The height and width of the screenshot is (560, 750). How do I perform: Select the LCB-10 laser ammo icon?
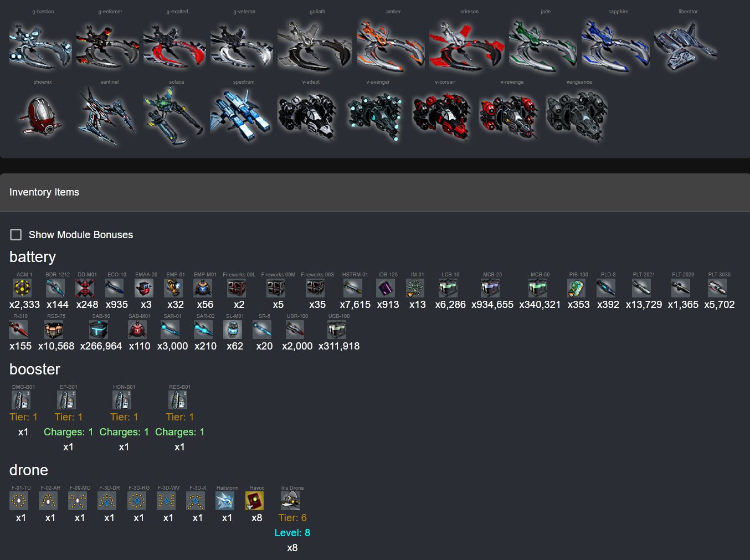coord(448,288)
